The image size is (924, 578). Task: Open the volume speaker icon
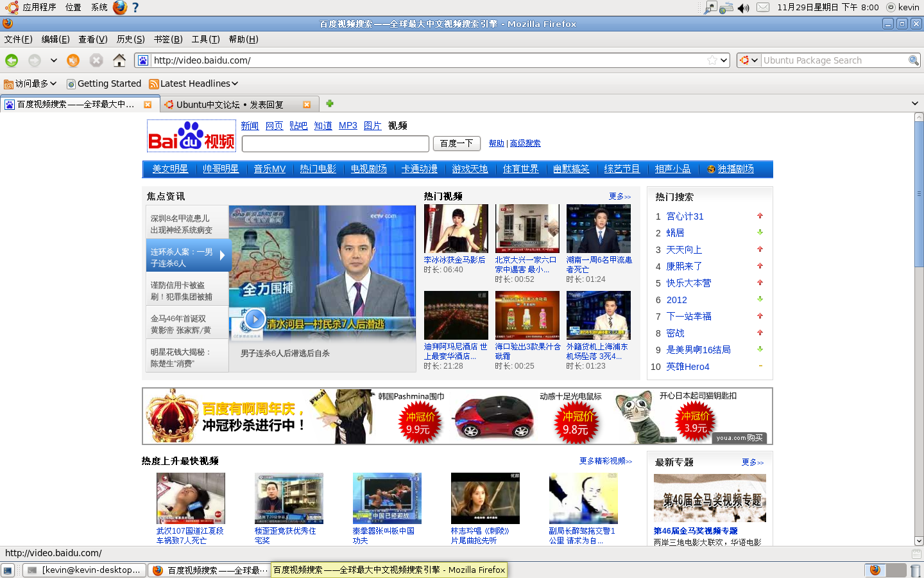tap(744, 8)
